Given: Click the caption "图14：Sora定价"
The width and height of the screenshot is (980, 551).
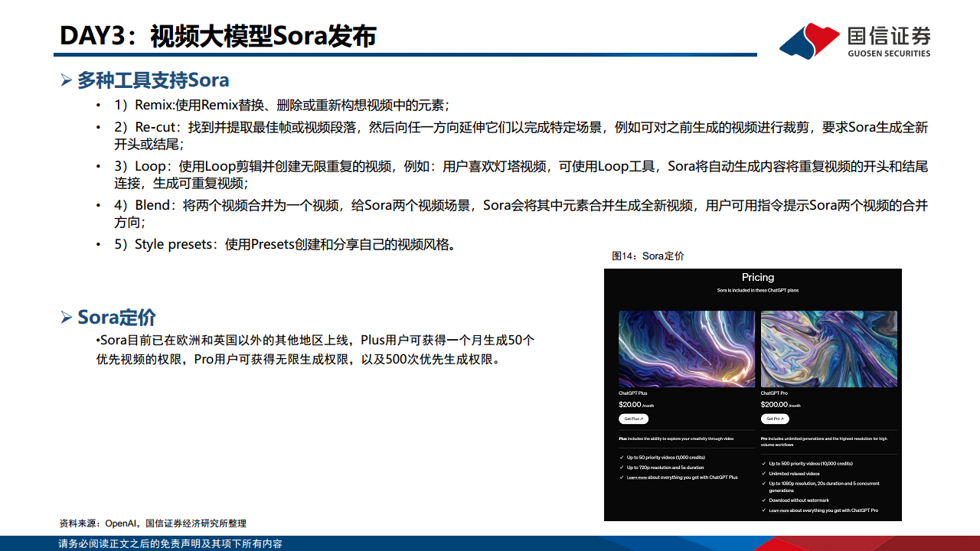Looking at the screenshot, I should tap(648, 256).
